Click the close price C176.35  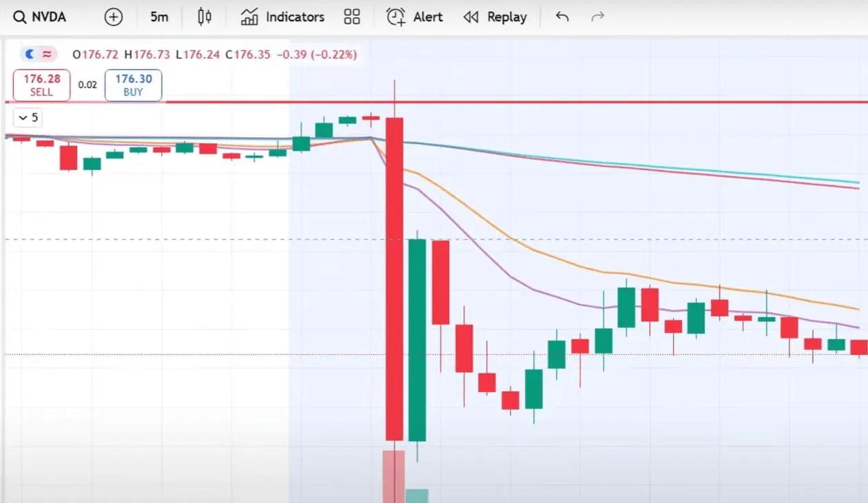pyautogui.click(x=247, y=54)
